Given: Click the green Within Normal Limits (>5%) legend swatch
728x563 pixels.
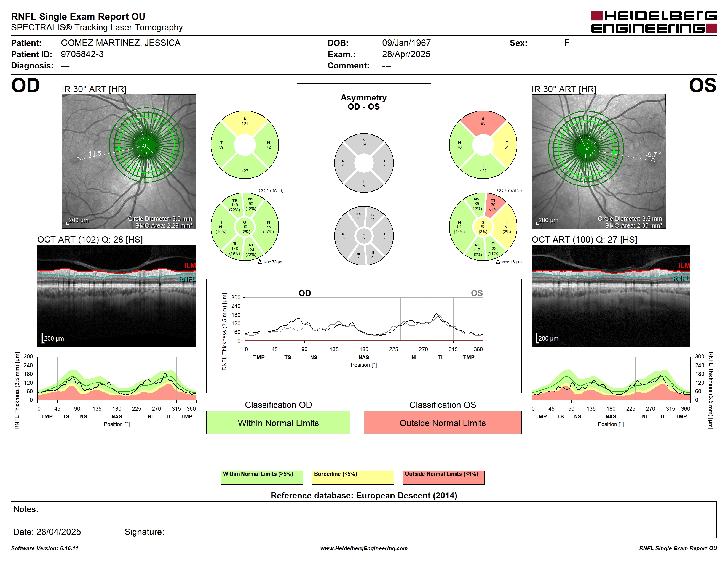Looking at the screenshot, I should [x=262, y=477].
